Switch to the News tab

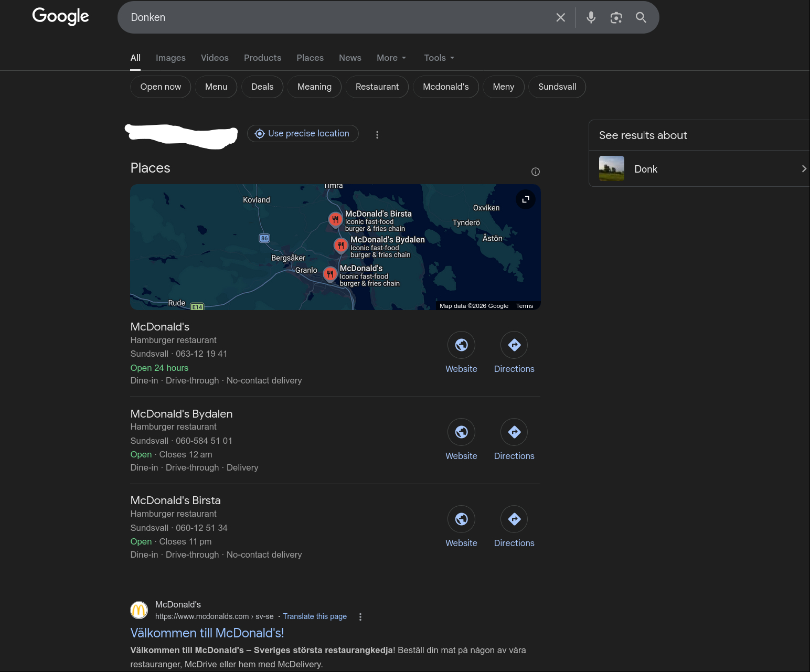[x=350, y=58]
